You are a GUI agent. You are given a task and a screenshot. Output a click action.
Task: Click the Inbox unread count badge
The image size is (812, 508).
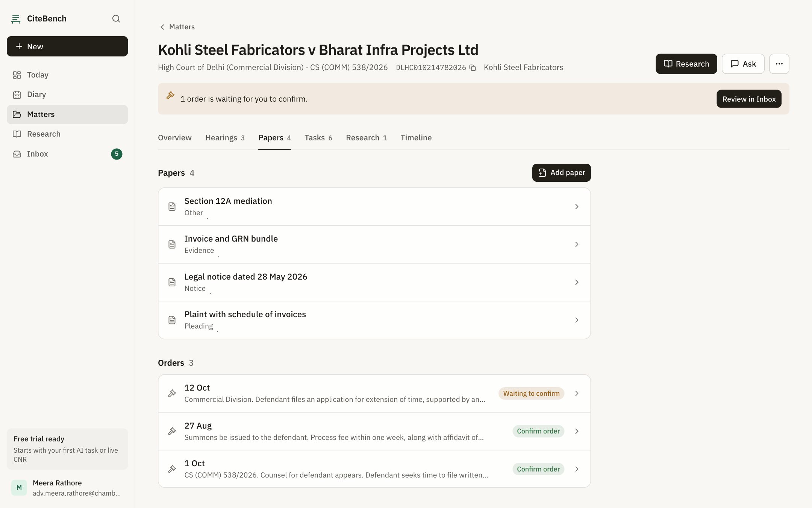117,154
